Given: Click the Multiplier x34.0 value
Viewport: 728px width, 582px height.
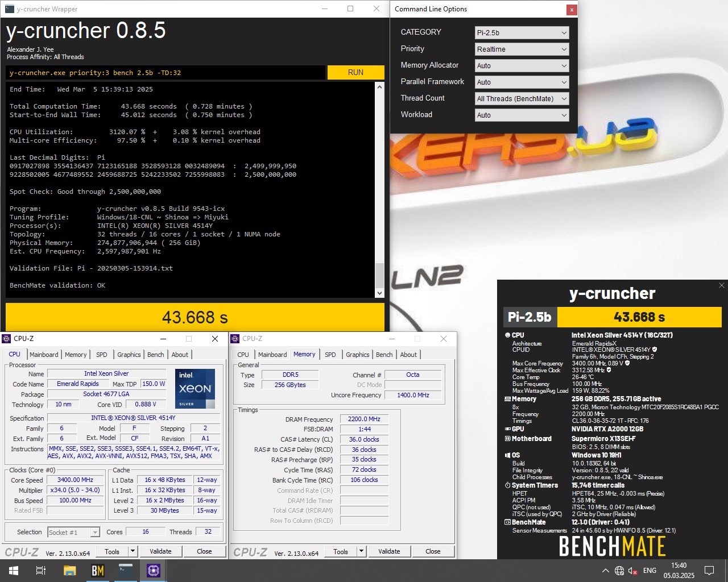Looking at the screenshot, I should pyautogui.click(x=75, y=490).
